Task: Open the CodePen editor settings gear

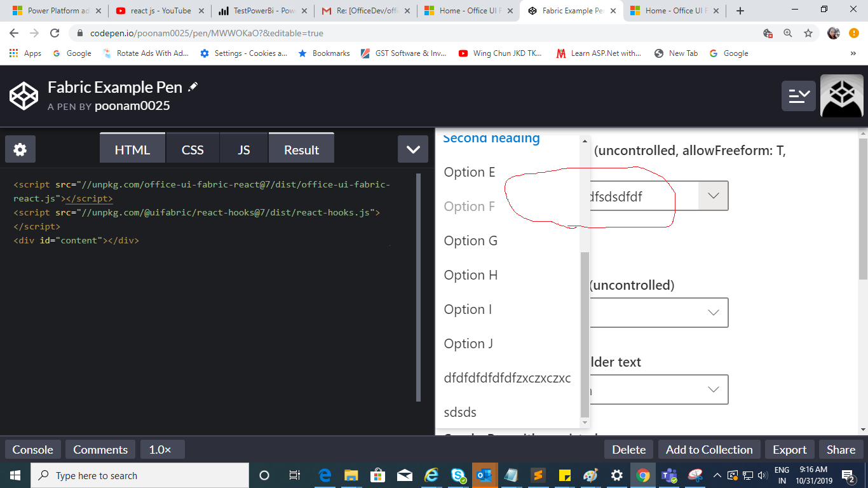Action: (20, 149)
